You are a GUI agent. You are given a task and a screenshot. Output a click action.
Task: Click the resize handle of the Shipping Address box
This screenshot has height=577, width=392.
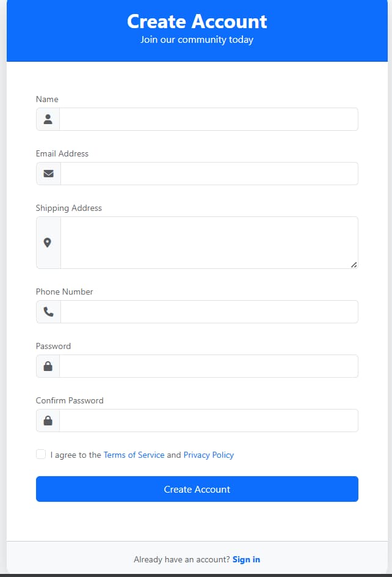click(x=354, y=265)
